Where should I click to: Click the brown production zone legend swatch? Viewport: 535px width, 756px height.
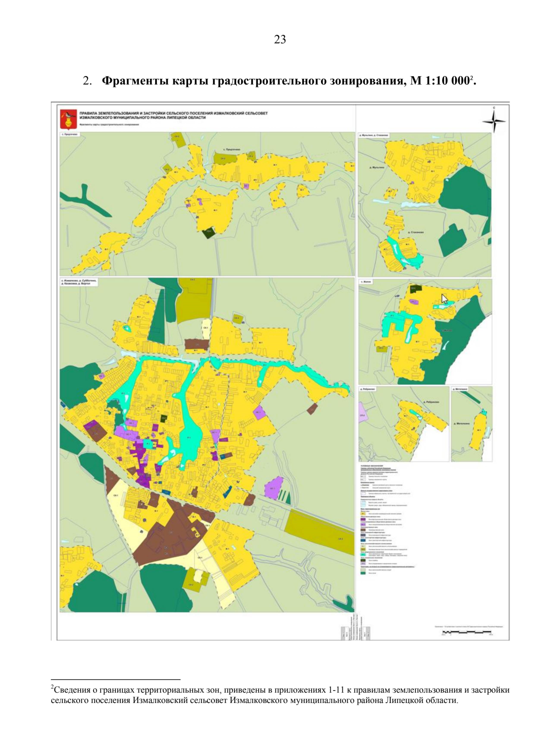(x=363, y=530)
